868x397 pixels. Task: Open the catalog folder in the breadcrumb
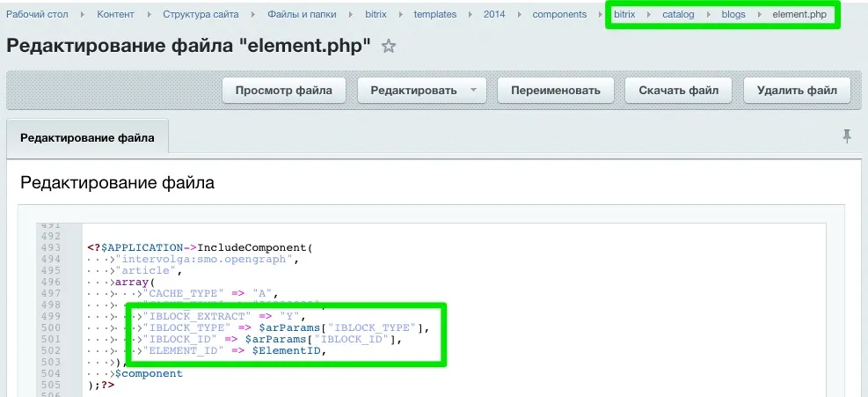tap(678, 15)
